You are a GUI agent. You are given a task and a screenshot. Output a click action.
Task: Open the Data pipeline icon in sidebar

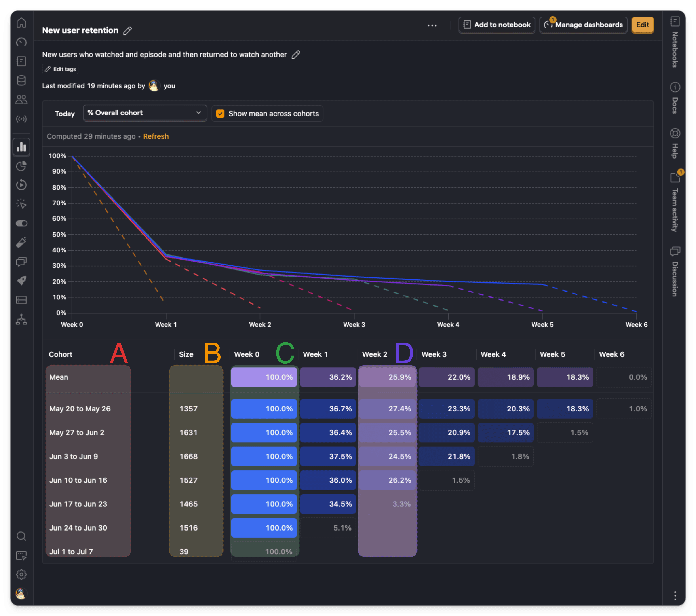(x=21, y=319)
